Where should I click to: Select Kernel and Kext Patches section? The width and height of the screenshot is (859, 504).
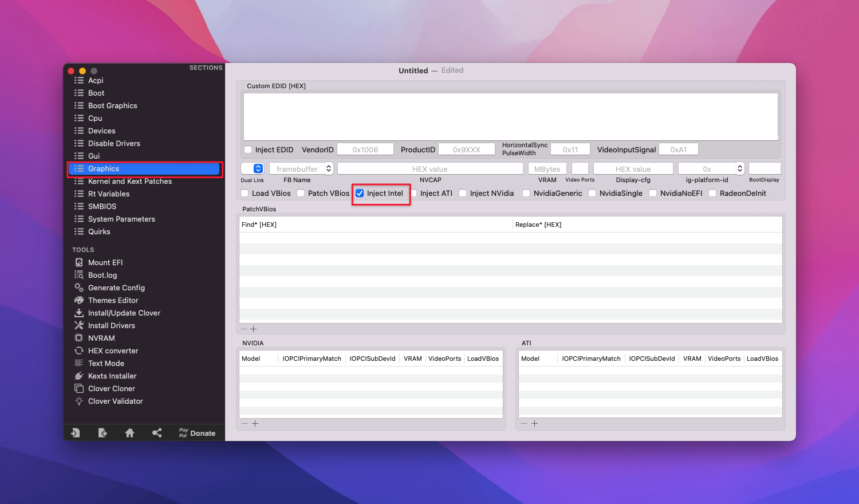pos(129,181)
